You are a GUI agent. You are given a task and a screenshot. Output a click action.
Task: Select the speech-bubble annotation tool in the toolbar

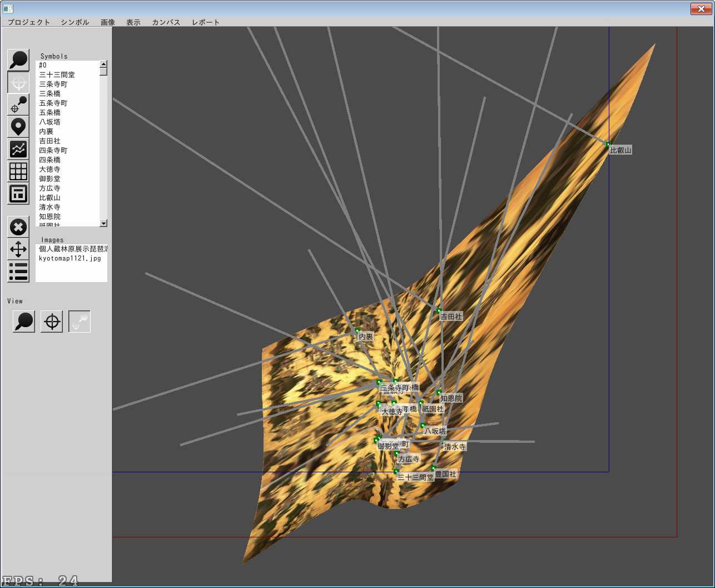[18, 60]
